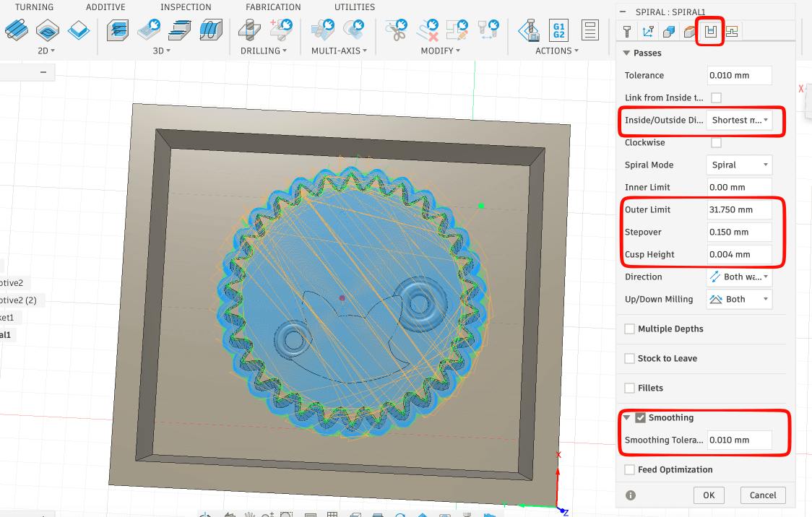Minimize the SPIRAL : SPIRAL1 dialog
812x517 pixels.
pos(623,12)
